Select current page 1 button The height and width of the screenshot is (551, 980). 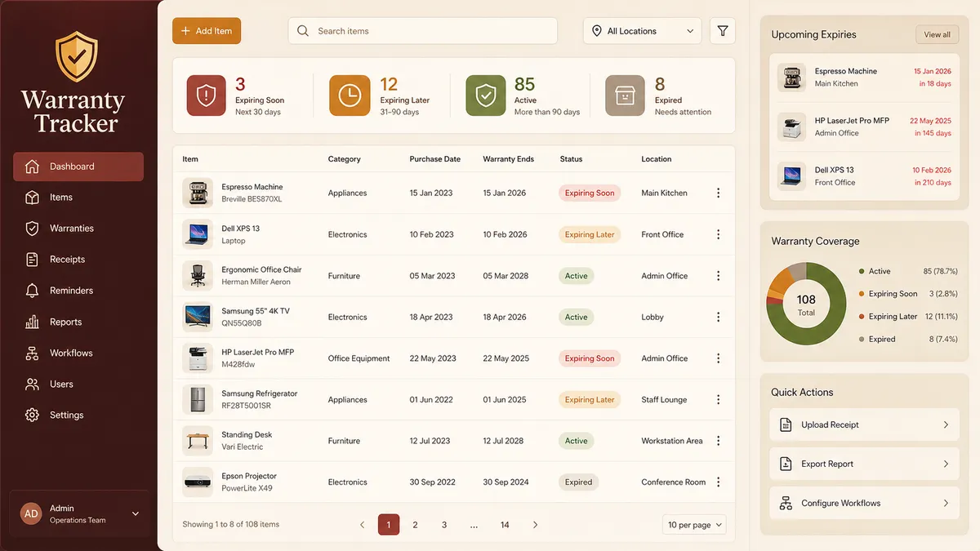(389, 525)
